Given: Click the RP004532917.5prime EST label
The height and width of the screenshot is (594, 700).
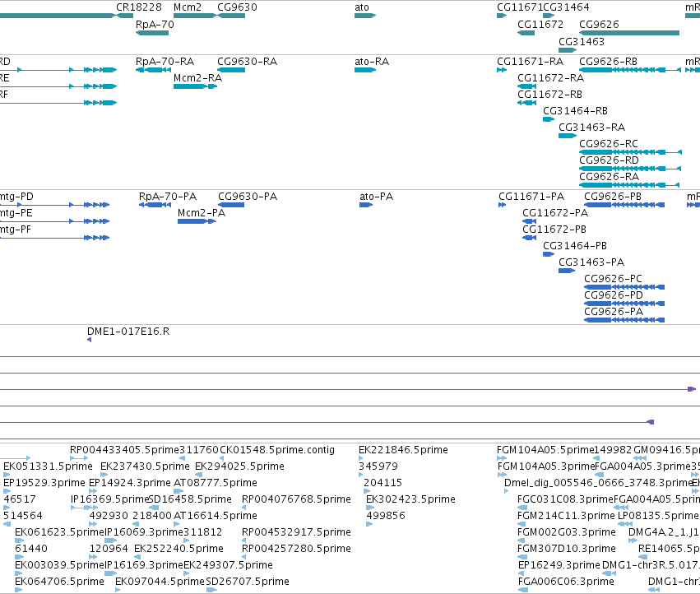Looking at the screenshot, I should pyautogui.click(x=296, y=532).
